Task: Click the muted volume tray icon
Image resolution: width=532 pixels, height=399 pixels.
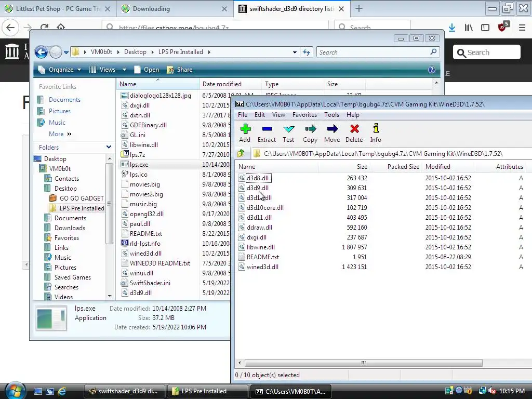Action: pyautogui.click(x=491, y=391)
